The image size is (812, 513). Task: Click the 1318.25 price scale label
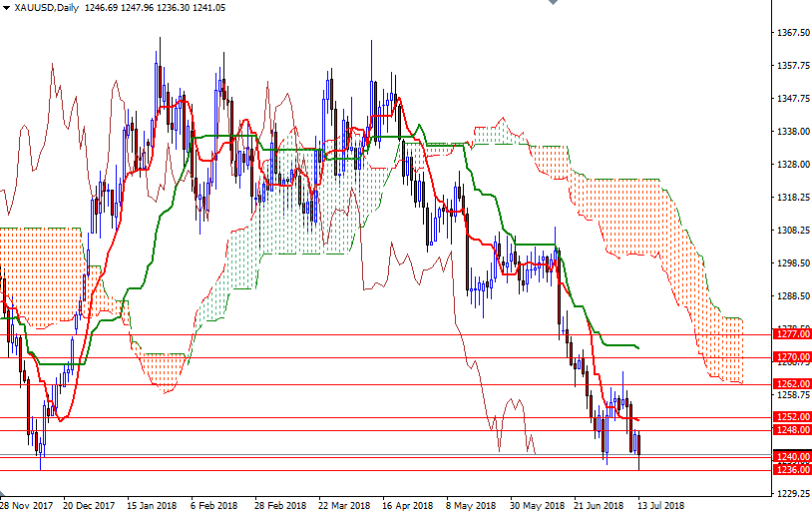click(x=793, y=198)
